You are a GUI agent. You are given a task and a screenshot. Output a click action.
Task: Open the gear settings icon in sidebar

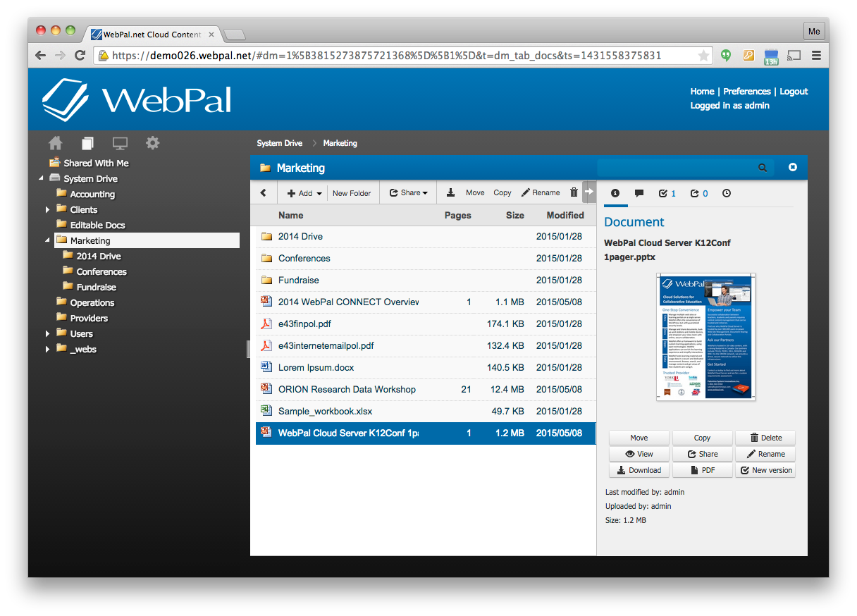pyautogui.click(x=152, y=143)
